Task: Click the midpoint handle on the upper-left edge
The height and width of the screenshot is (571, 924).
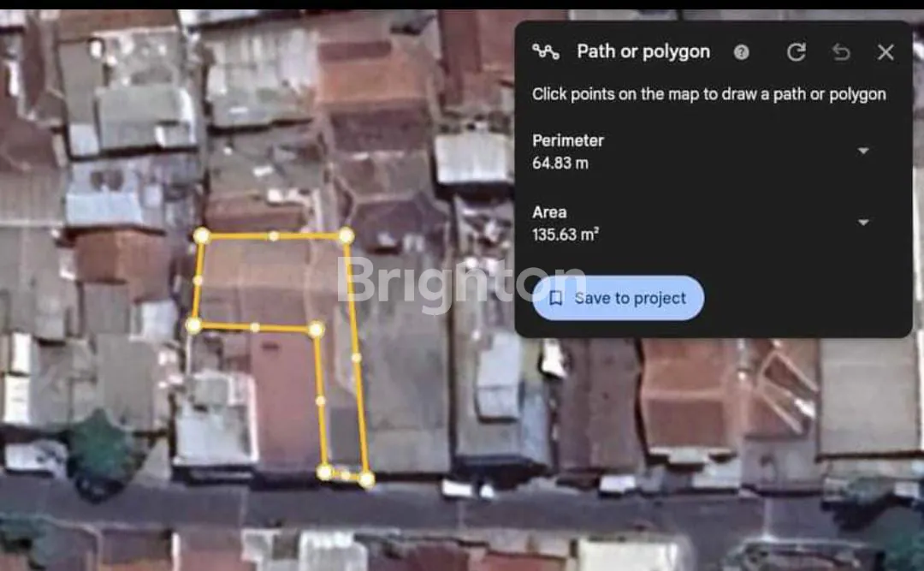Action: tap(198, 280)
